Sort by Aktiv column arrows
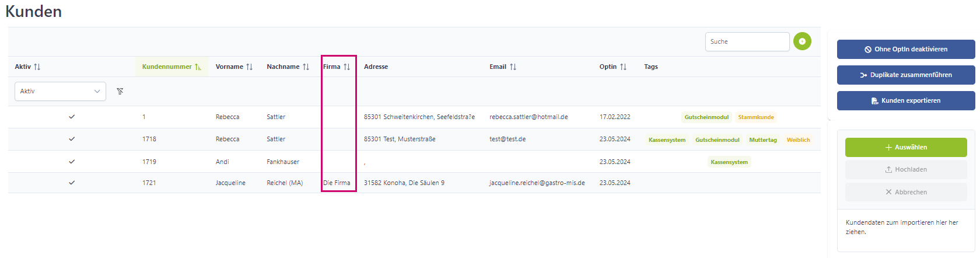Viewport: 980px width, 258px height. click(37, 67)
